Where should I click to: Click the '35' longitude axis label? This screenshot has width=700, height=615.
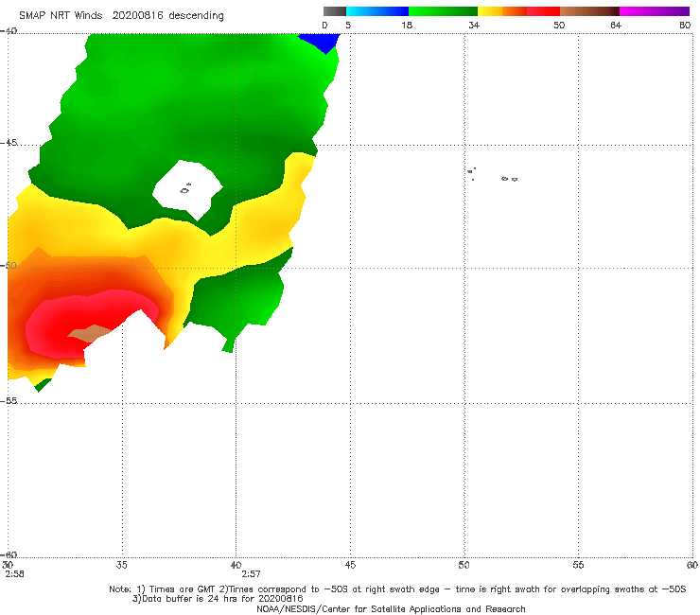pos(121,565)
